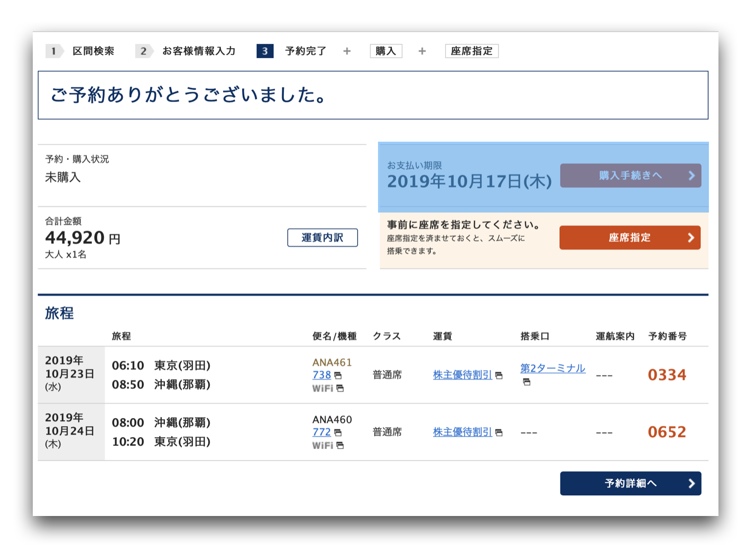Proceed with the 購入手続きへ button
Image resolution: width=756 pixels, height=553 pixels.
point(630,176)
